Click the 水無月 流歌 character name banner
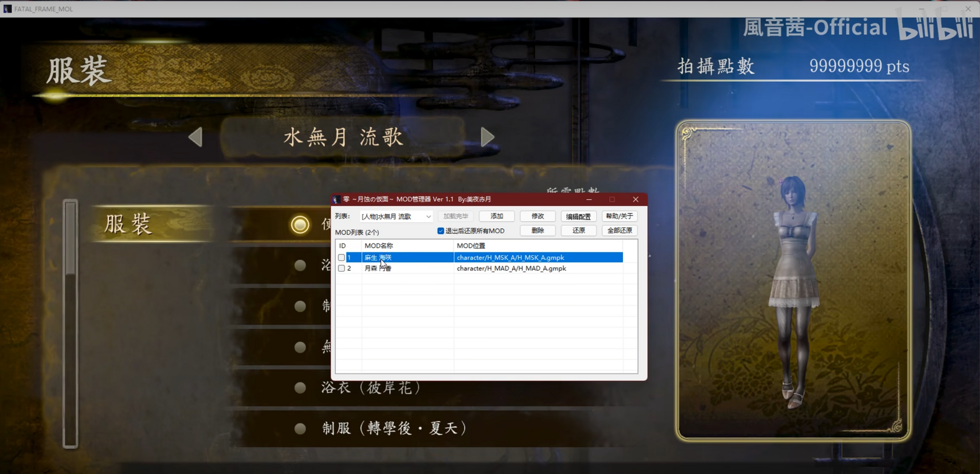980x474 pixels. tap(343, 137)
